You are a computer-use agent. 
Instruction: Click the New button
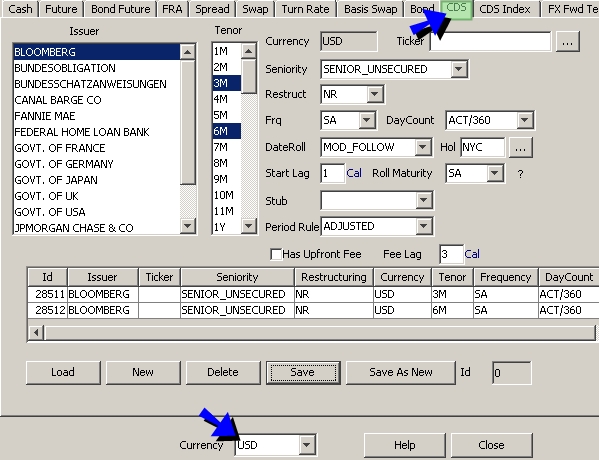tap(143, 372)
